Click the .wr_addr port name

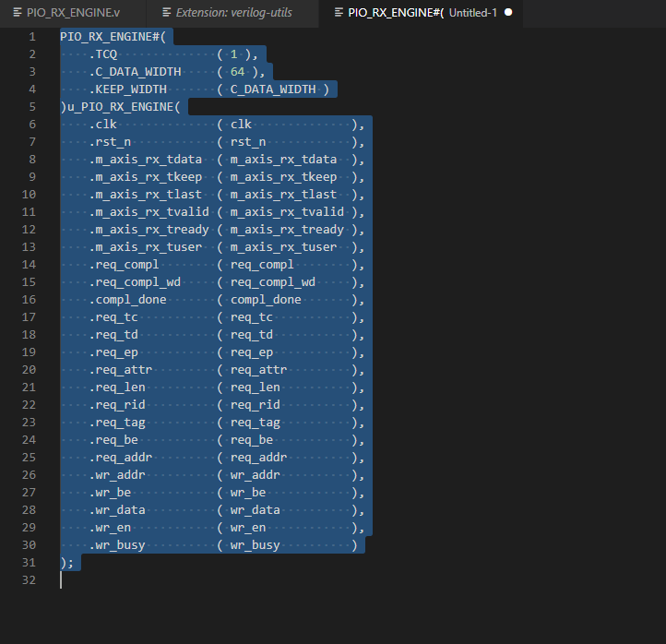[x=117, y=475]
